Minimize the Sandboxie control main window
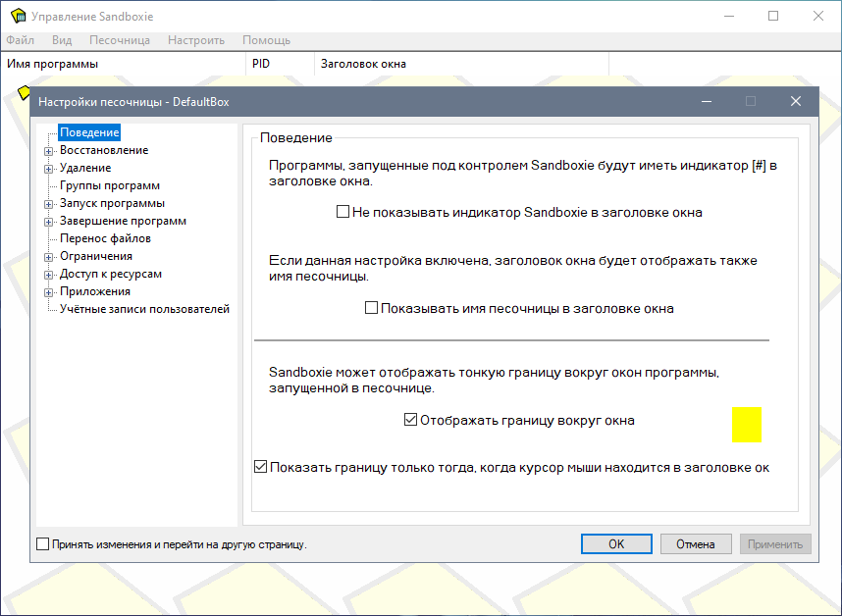Viewport: 842px width, 616px height. pos(728,17)
